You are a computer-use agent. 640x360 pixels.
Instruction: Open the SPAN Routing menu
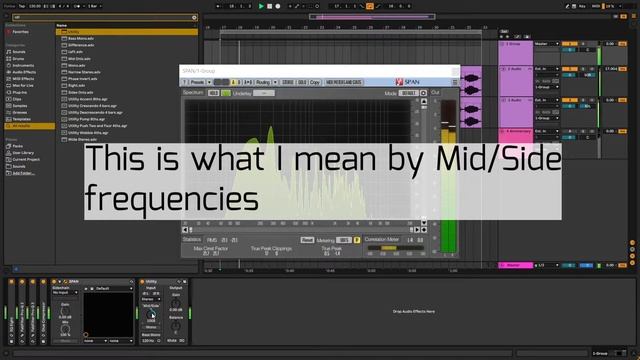263,82
